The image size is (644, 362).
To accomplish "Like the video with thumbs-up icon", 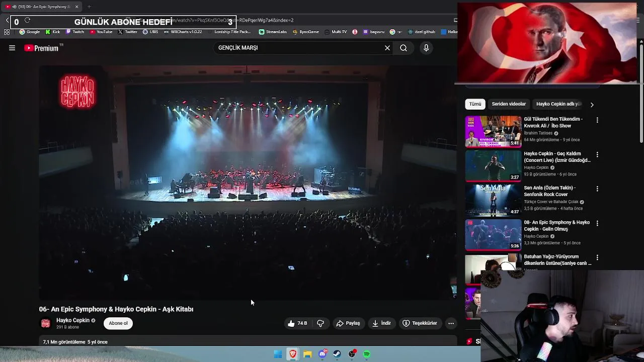I will [x=291, y=323].
